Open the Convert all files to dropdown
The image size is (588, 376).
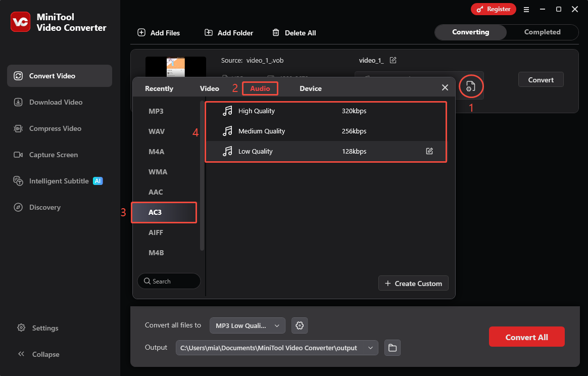tap(247, 325)
